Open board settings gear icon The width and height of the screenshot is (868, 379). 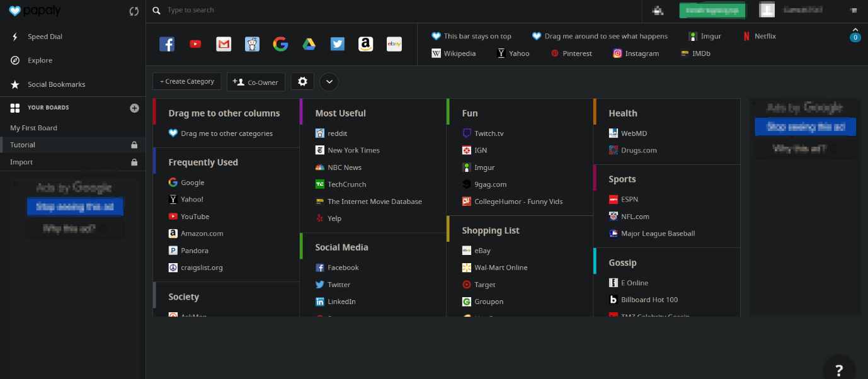[302, 81]
